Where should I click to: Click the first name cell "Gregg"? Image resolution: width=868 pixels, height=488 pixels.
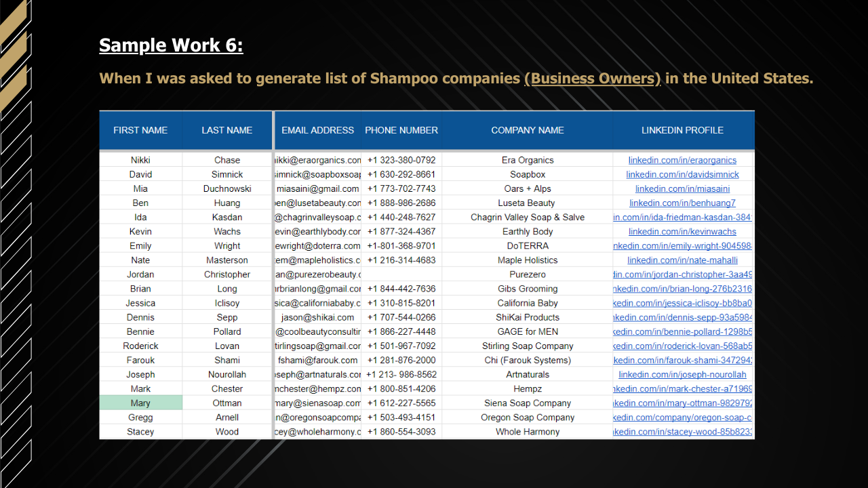pos(140,418)
